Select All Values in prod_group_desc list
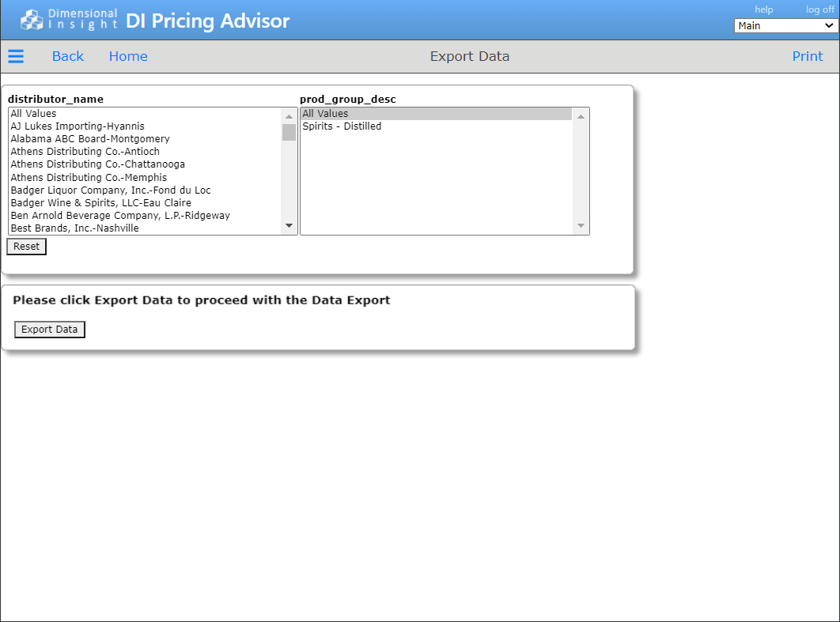The width and height of the screenshot is (840, 622). [x=437, y=114]
